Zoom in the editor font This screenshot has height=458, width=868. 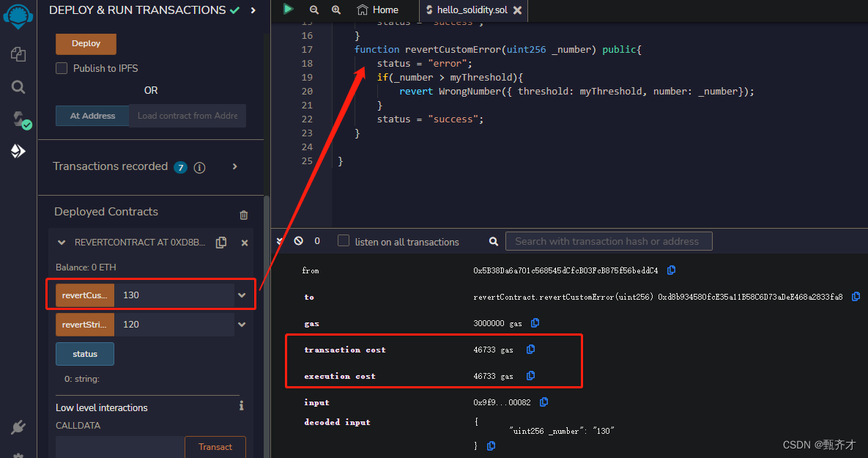tap(336, 10)
